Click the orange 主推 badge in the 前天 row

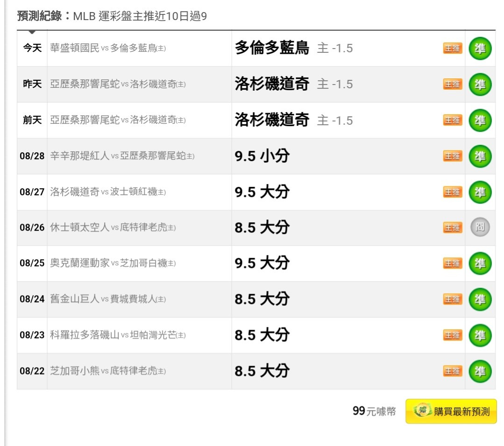coord(453,120)
